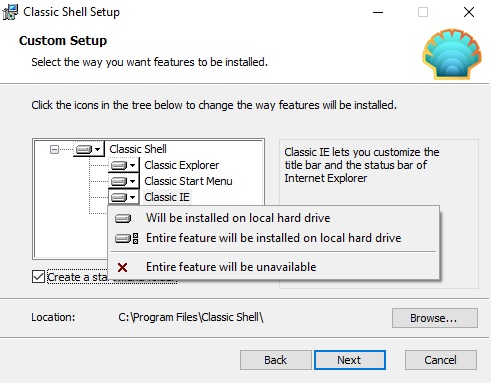Collapse the Classic Shell tree node
The image size is (491, 383).
[x=54, y=149]
